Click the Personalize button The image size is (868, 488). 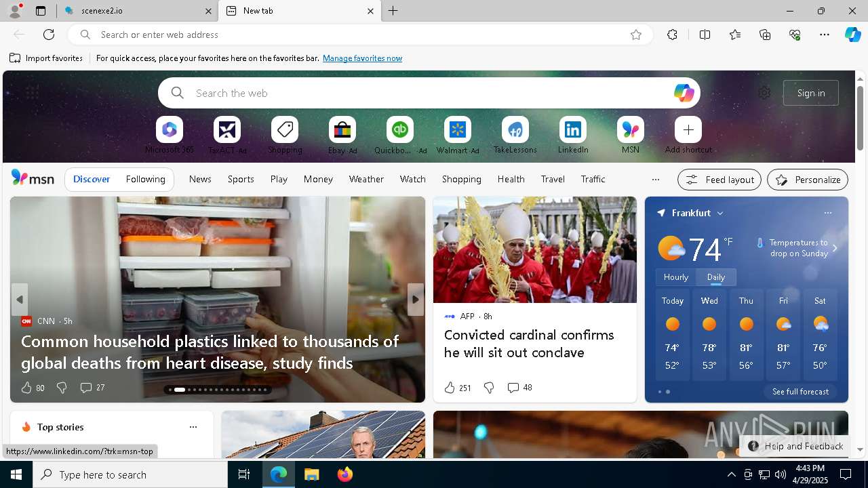(x=808, y=180)
